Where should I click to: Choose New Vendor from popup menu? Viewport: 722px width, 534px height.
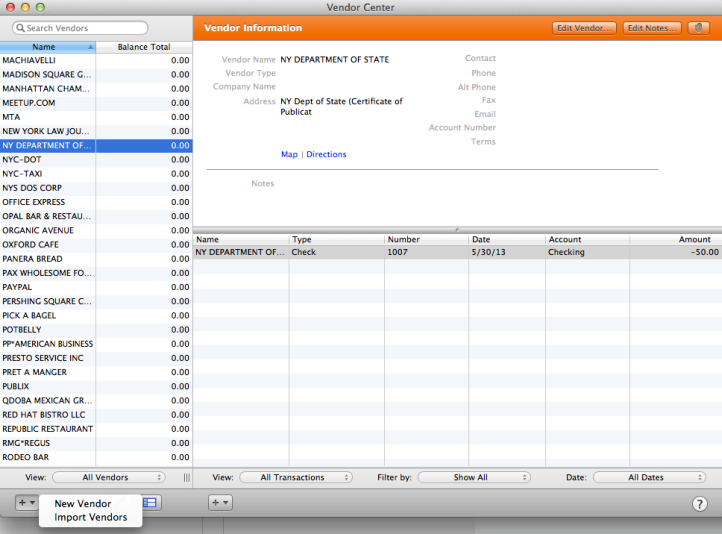[83, 504]
